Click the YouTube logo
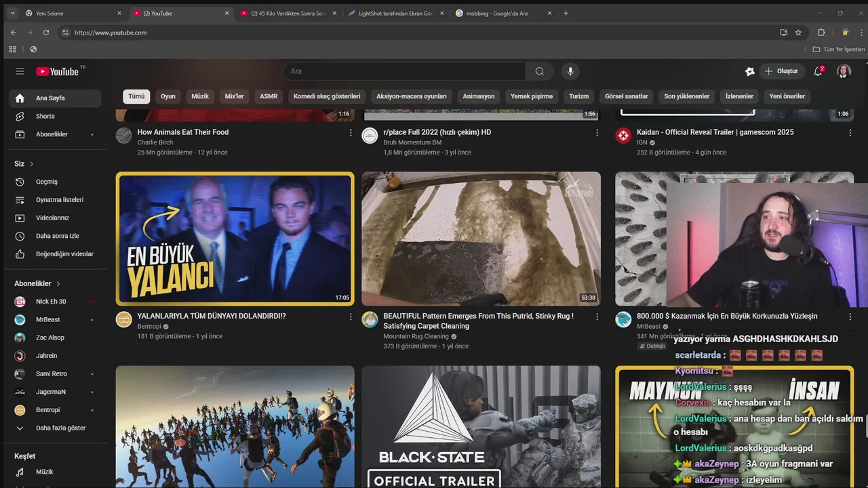This screenshot has height=488, width=868. 58,71
